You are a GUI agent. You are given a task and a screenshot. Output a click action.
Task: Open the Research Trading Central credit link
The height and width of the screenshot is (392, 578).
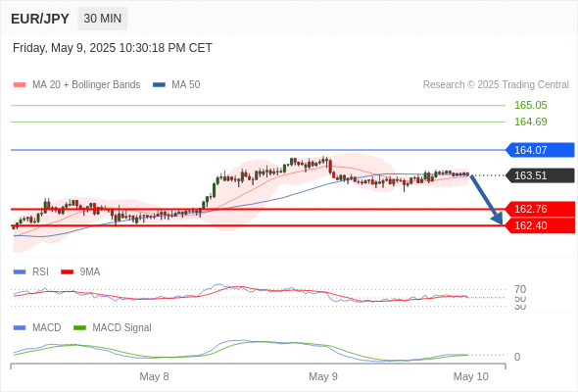coord(496,85)
